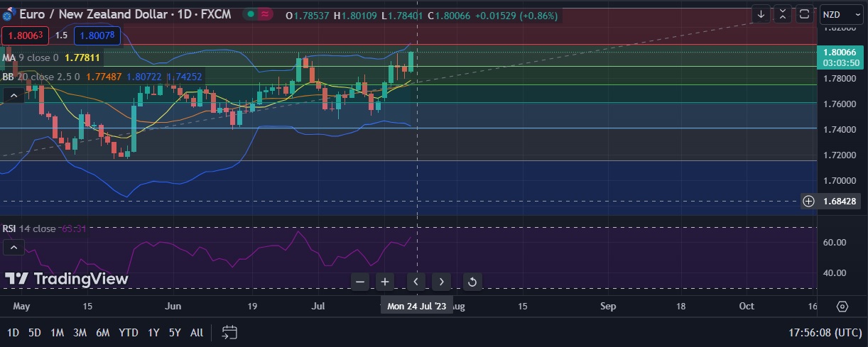
Task: Select the 5D time range
Action: [x=35, y=332]
